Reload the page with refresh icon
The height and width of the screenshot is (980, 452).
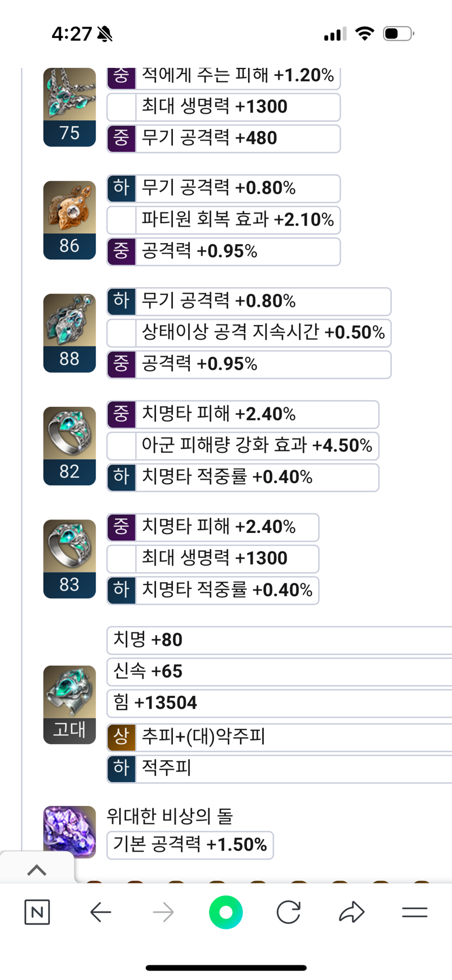click(289, 912)
